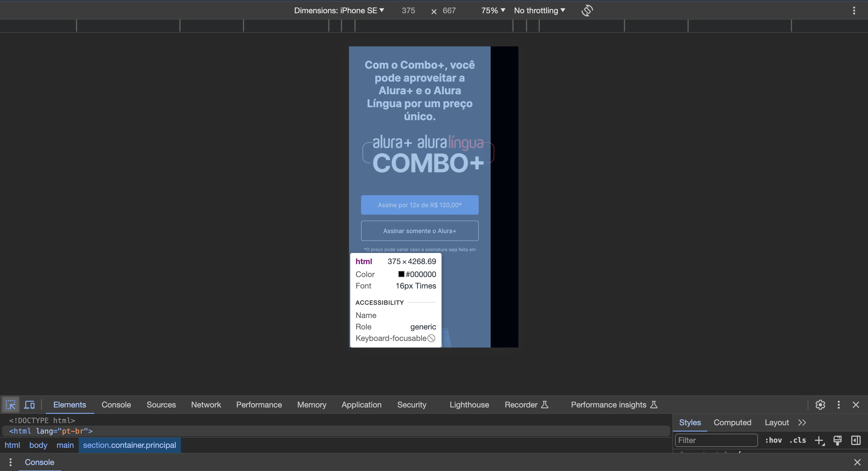Open DevTools customize three-dot menu
The width and height of the screenshot is (868, 471).
tap(839, 405)
